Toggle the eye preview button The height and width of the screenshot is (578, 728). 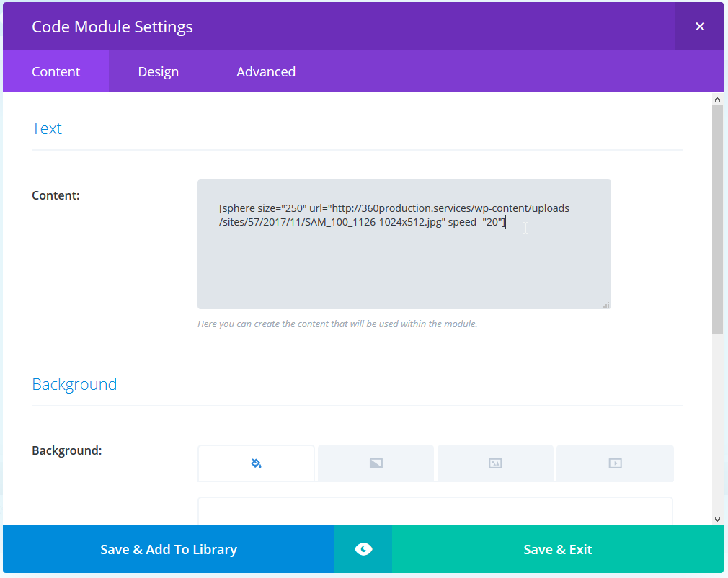click(x=363, y=549)
